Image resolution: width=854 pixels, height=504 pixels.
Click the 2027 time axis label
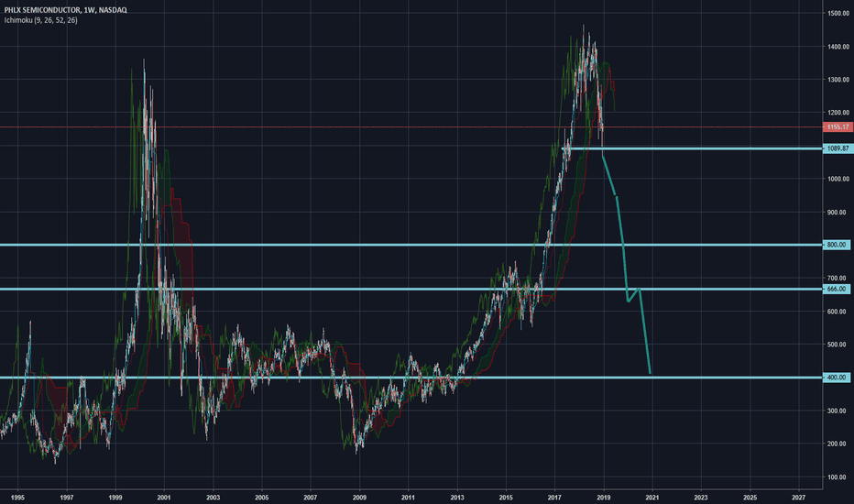click(x=798, y=498)
